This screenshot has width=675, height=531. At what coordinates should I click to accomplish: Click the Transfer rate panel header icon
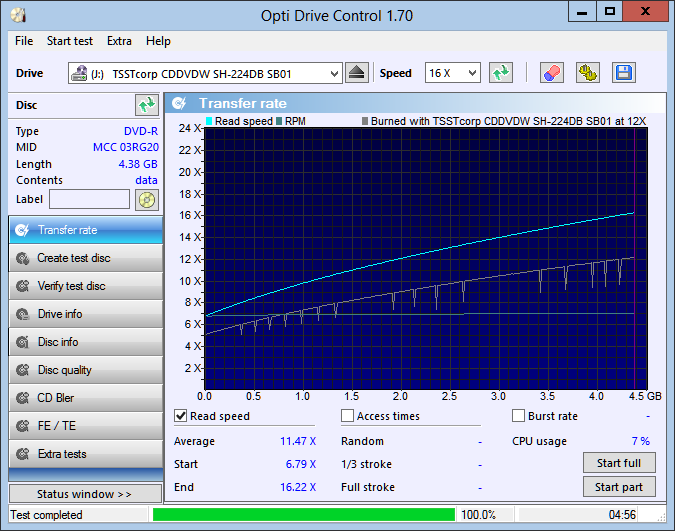tap(180, 103)
